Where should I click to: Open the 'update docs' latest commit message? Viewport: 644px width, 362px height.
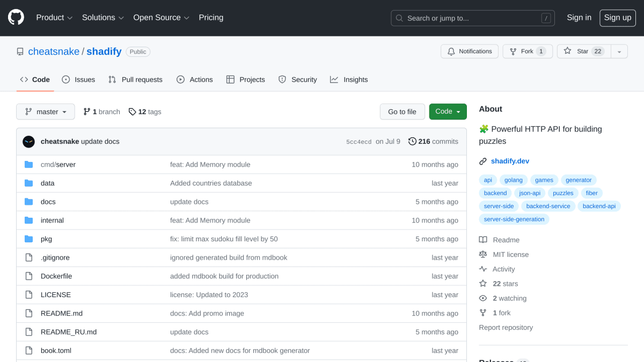100,142
